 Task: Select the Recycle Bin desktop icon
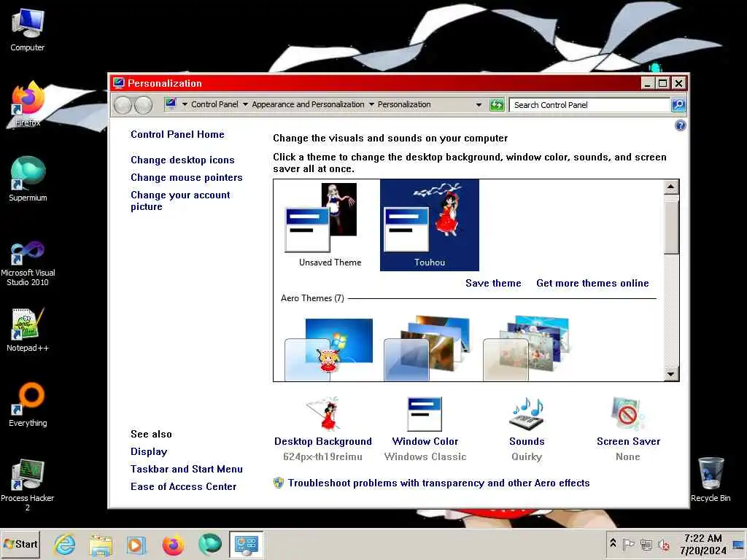(x=711, y=480)
